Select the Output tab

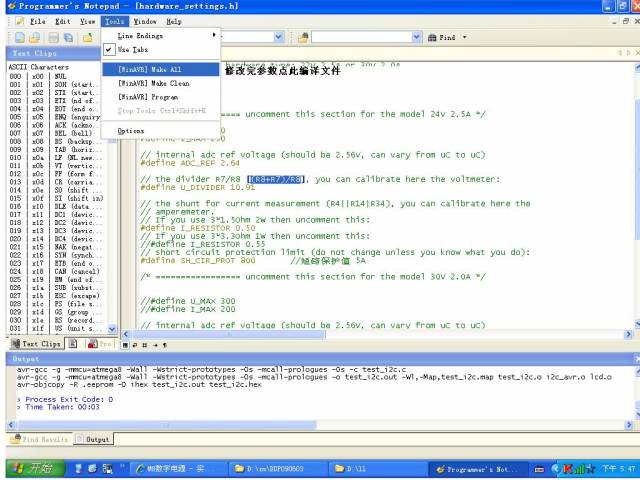pyautogui.click(x=97, y=439)
